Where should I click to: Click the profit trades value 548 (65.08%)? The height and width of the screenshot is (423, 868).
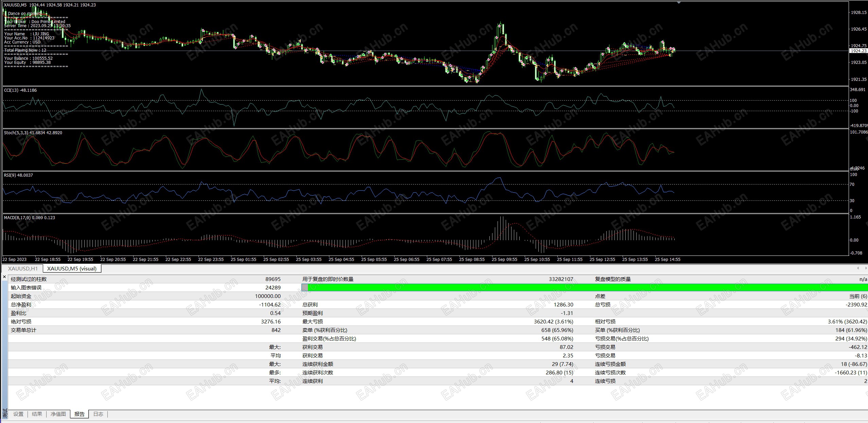pyautogui.click(x=557, y=339)
